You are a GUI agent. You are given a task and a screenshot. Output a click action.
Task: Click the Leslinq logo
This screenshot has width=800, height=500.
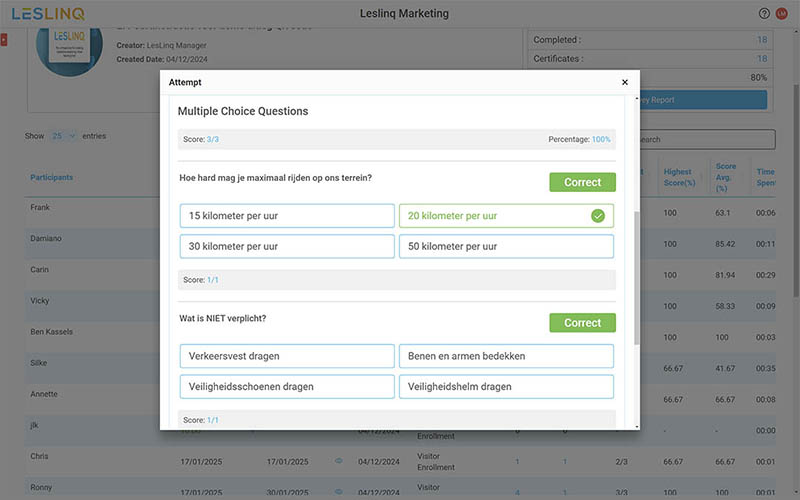(48, 14)
